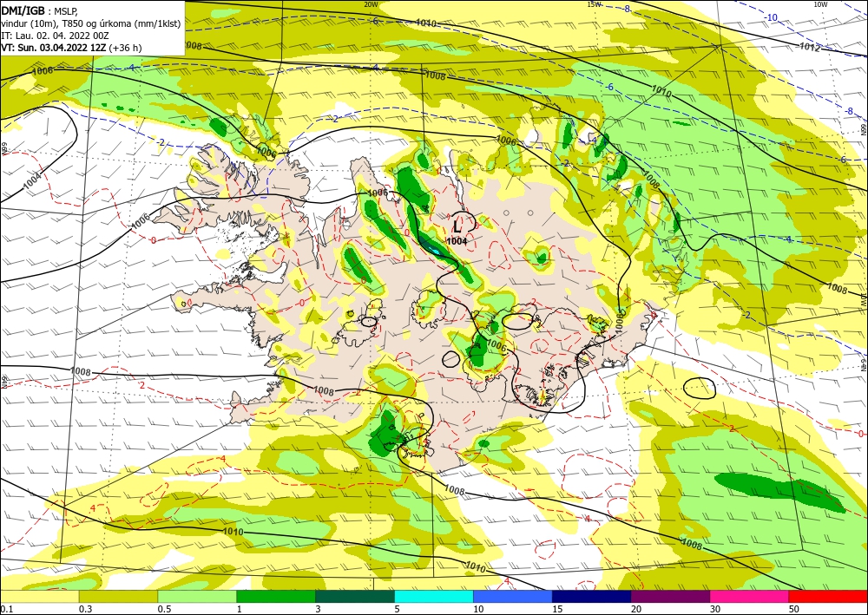Viewport: 868px width, 615px height.
Task: Click the "IT: Lau. 02. 04. 2022 00Z" line
Action: click(55, 36)
